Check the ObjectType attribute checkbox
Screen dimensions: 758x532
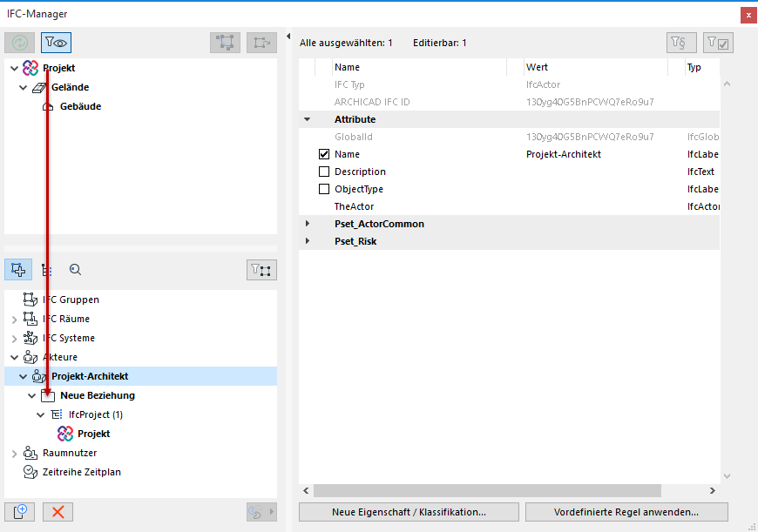point(324,189)
